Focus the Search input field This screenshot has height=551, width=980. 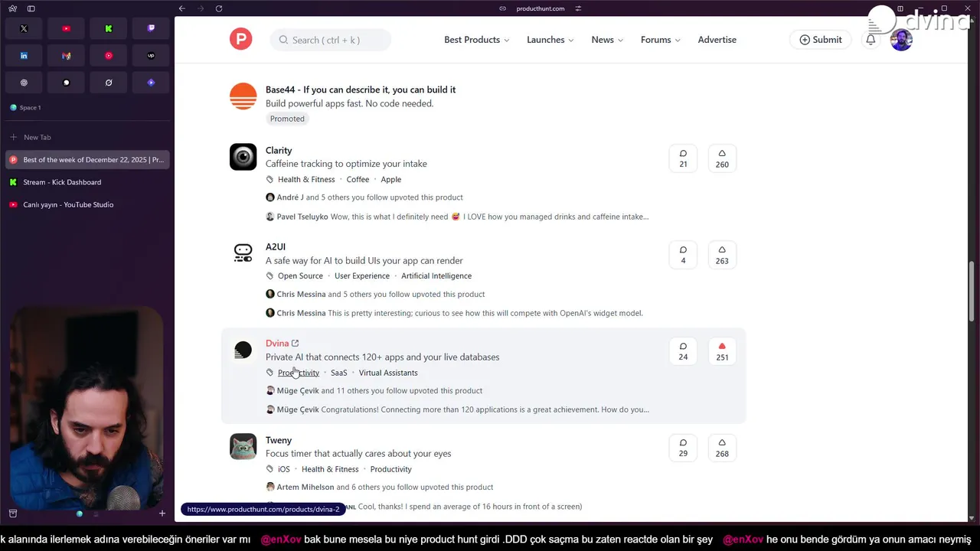point(331,40)
